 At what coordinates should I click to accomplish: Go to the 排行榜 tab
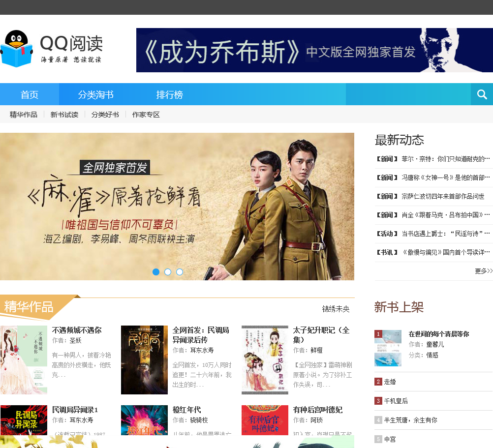coord(169,94)
